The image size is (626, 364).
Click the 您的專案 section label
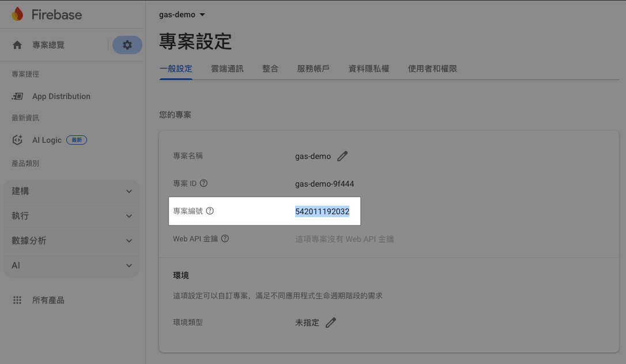(175, 115)
